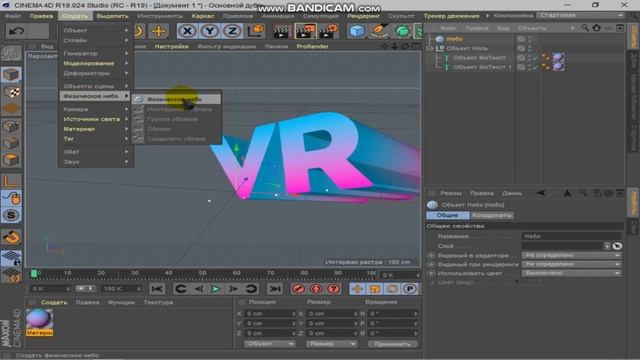
Task: Render to Picture Viewer clapperboard icon
Action: (x=305, y=31)
